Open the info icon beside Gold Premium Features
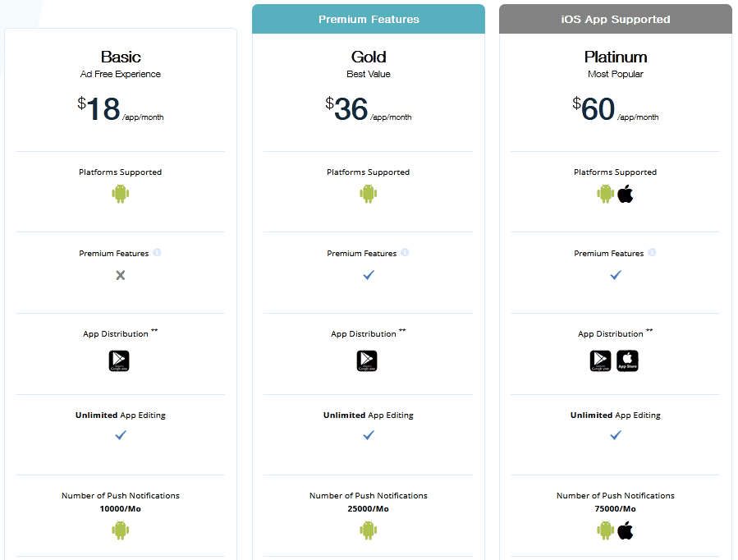The image size is (738, 560). pyautogui.click(x=404, y=252)
